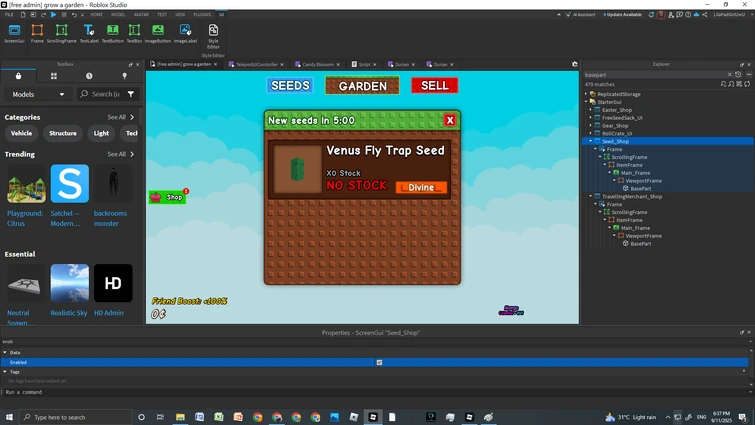Insert a Frame object
The width and height of the screenshot is (755, 425).
tap(37, 33)
